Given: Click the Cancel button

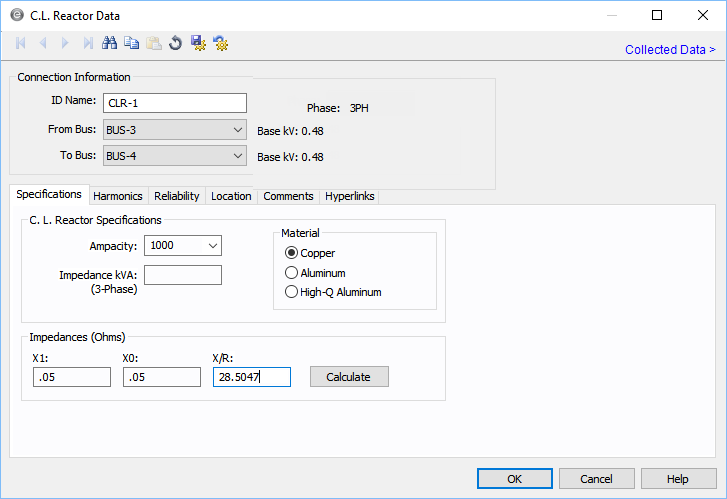Looking at the screenshot, I should (597, 479).
